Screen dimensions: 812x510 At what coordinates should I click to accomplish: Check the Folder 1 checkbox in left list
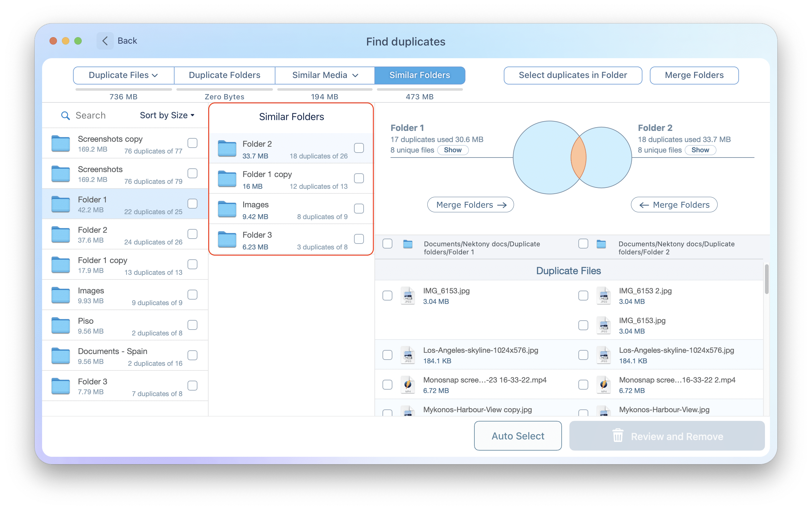192,204
